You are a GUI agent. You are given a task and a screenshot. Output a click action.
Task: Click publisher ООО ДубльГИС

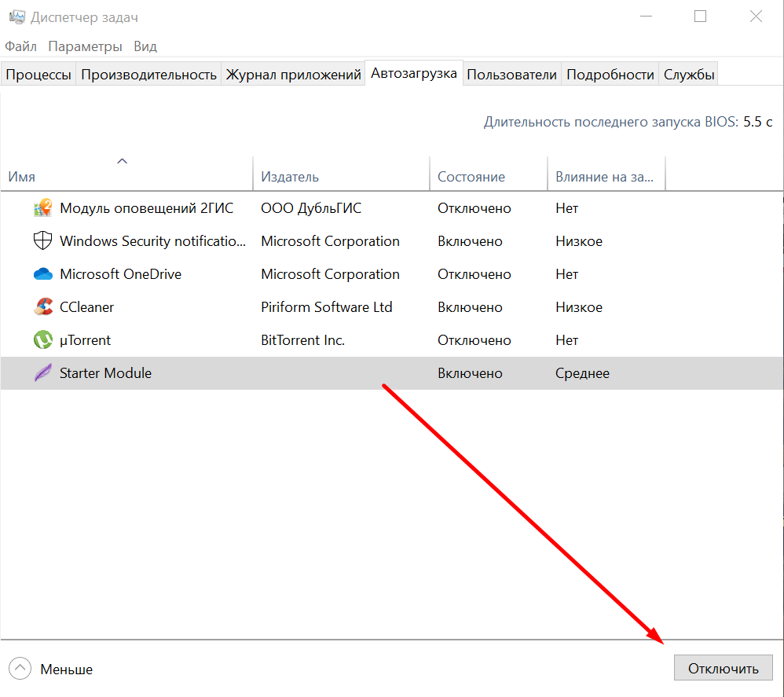click(311, 208)
